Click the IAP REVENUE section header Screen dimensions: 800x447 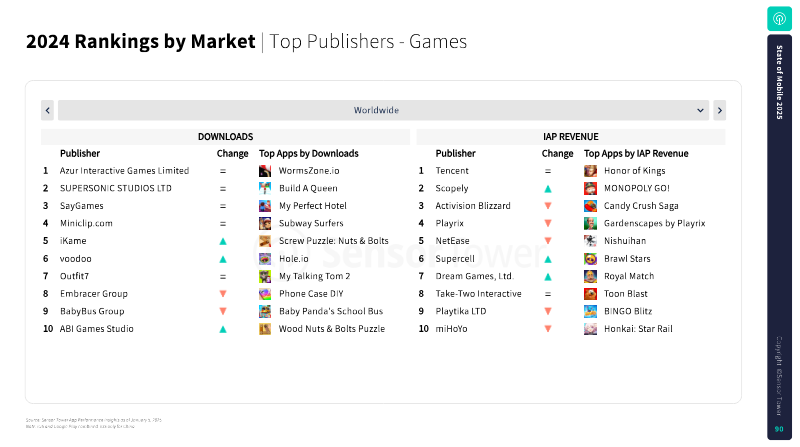(x=571, y=137)
